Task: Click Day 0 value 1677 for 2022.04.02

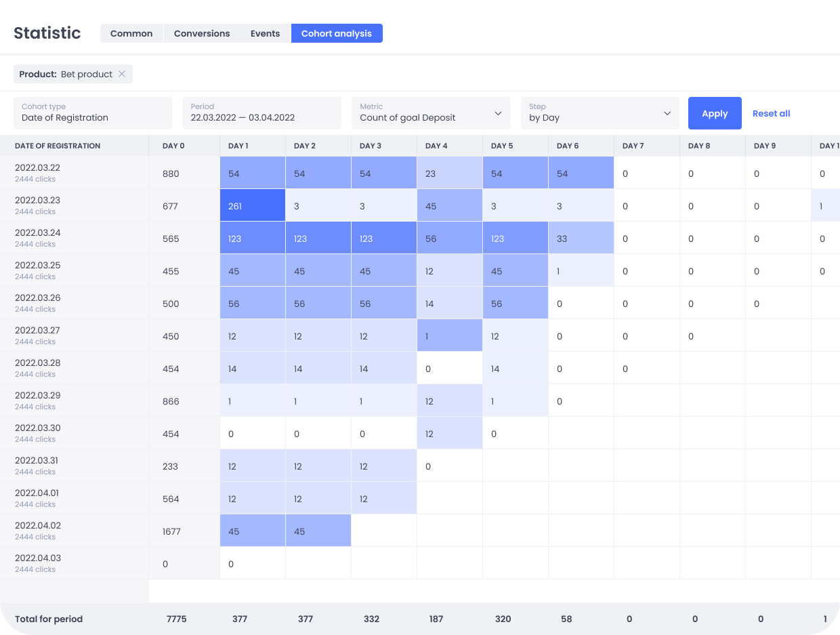Action: pos(172,531)
